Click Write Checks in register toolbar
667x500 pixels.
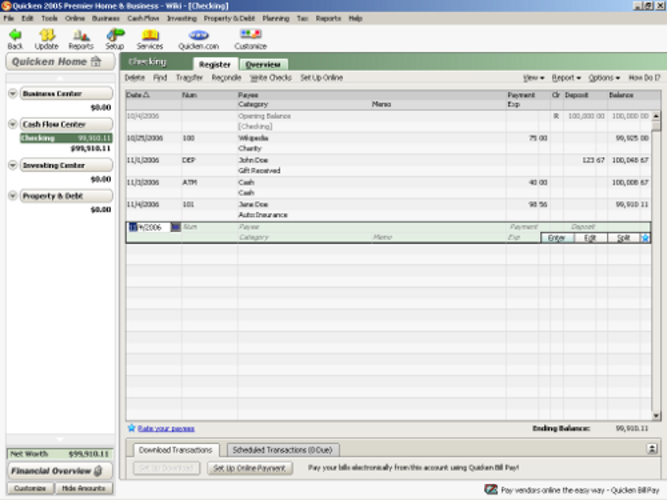[x=271, y=78]
